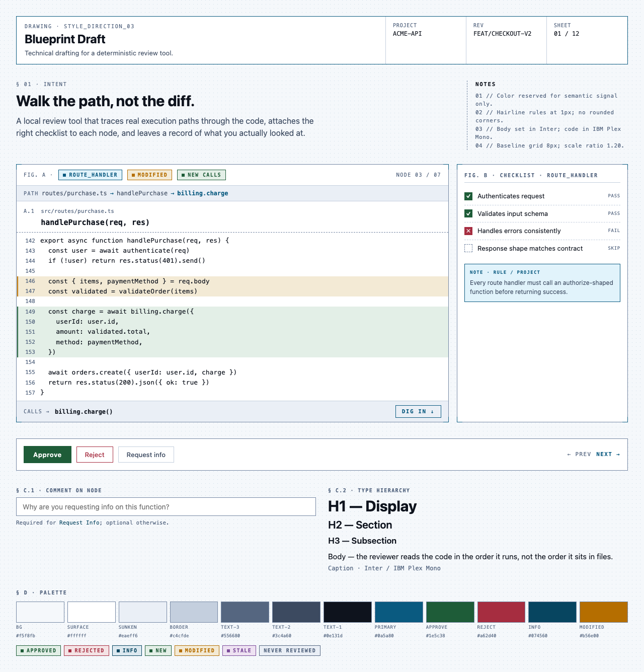
Task: Click the H2 — Section heading sample
Action: tap(360, 525)
